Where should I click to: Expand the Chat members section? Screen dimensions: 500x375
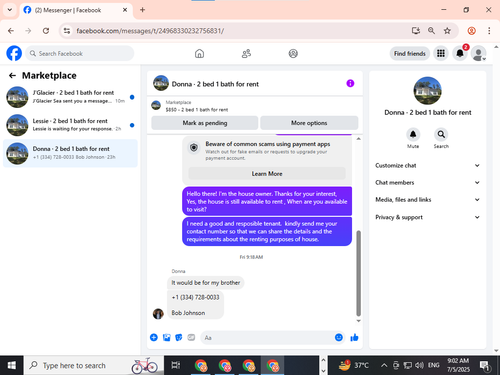(x=427, y=182)
